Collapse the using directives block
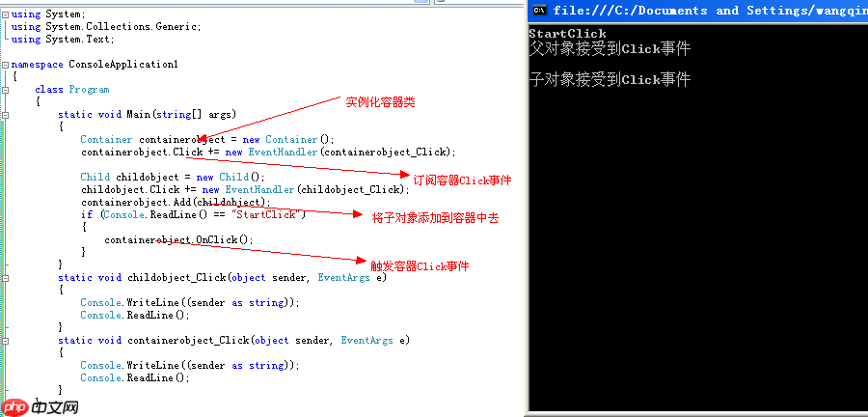Viewport: 868px width, 417px height. [6, 14]
